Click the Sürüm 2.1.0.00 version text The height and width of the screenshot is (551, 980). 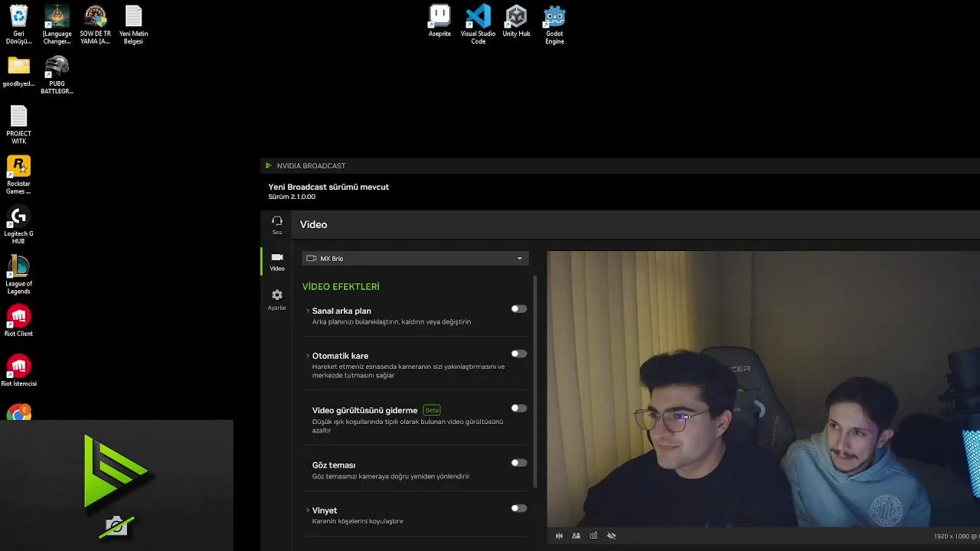point(292,197)
